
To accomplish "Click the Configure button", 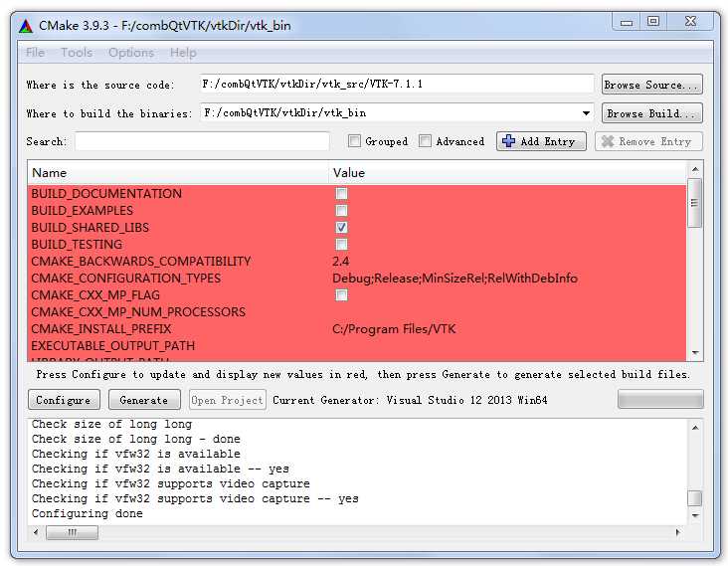I will (64, 400).
